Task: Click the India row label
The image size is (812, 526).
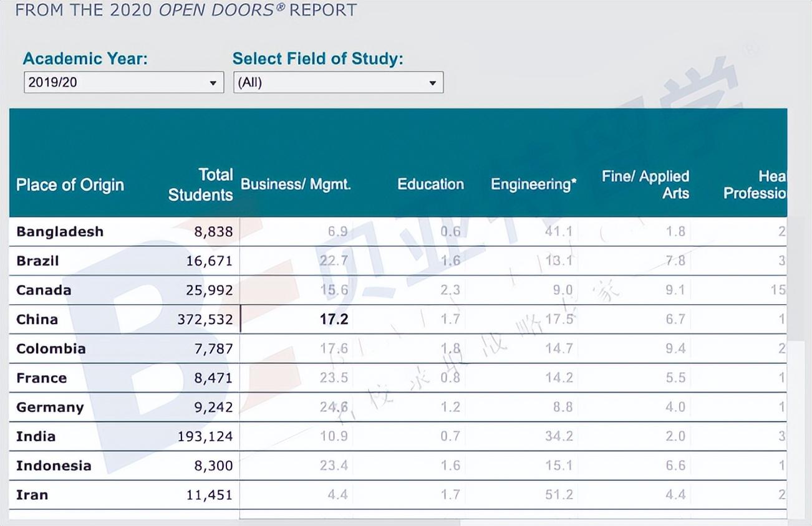Action: coord(36,436)
